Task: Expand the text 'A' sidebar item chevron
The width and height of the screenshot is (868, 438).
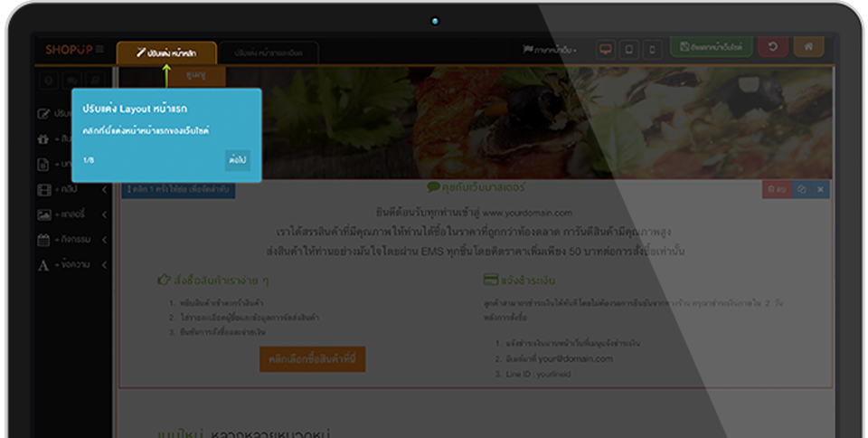Action: tap(104, 264)
